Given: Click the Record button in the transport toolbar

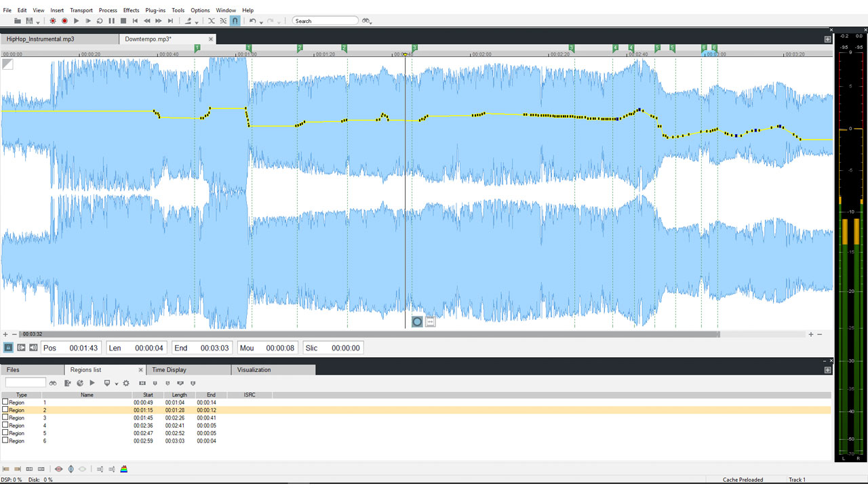Looking at the screenshot, I should tap(65, 20).
